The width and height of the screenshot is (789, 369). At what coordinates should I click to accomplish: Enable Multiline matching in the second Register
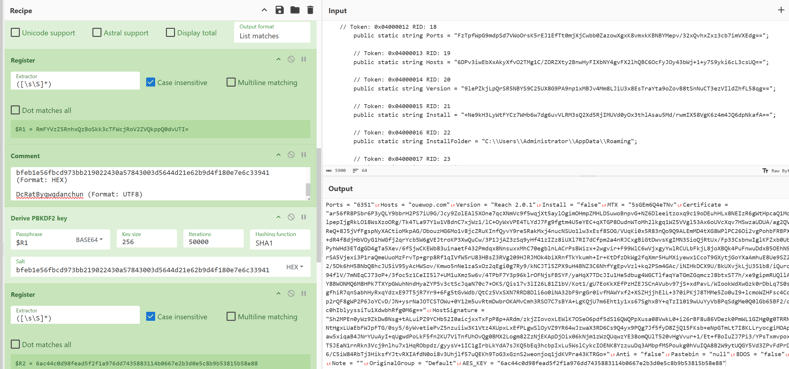tap(230, 317)
